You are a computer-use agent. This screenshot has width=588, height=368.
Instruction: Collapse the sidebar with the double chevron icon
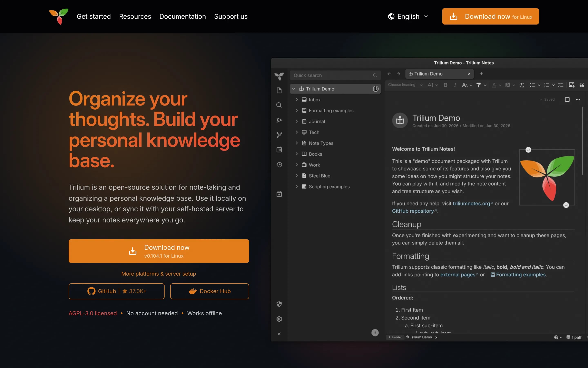[279, 334]
